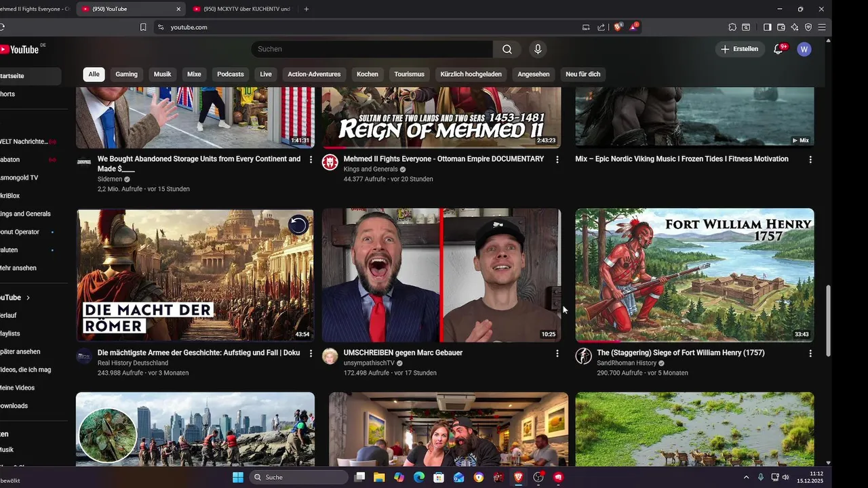Expand the YouTube 'You' section chevron

point(28,298)
